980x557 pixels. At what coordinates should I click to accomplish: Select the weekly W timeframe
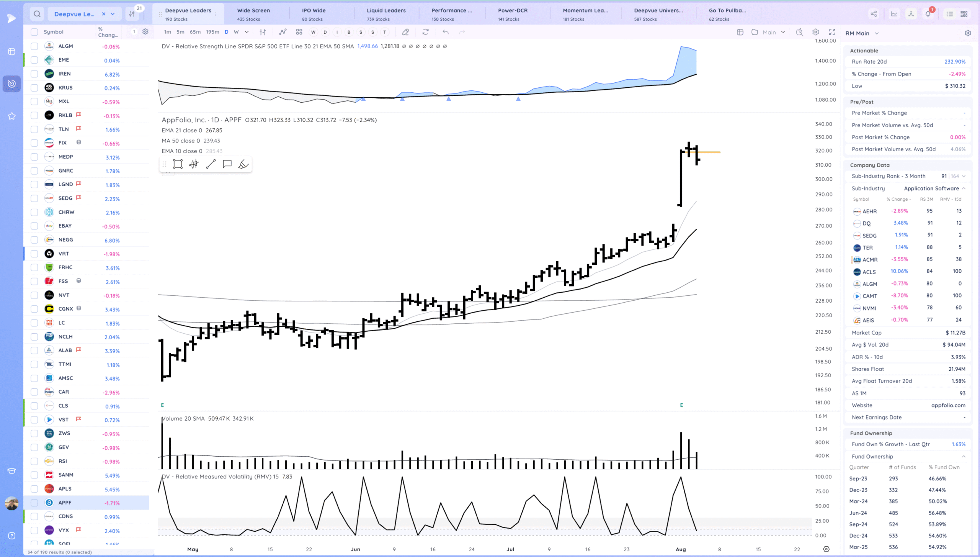(x=236, y=32)
